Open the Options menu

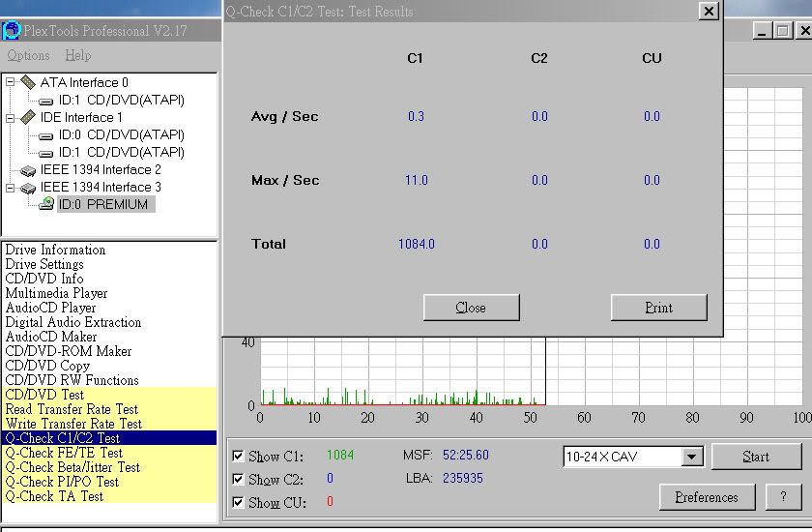point(28,55)
